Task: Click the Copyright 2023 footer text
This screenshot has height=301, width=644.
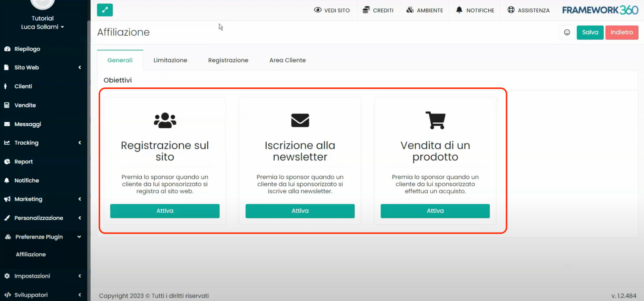Action: tap(154, 296)
